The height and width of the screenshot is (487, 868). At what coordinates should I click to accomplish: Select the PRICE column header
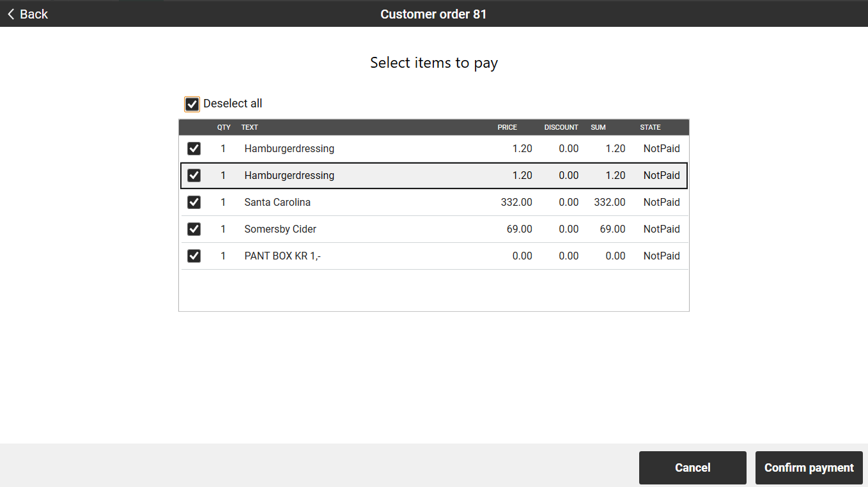click(507, 127)
